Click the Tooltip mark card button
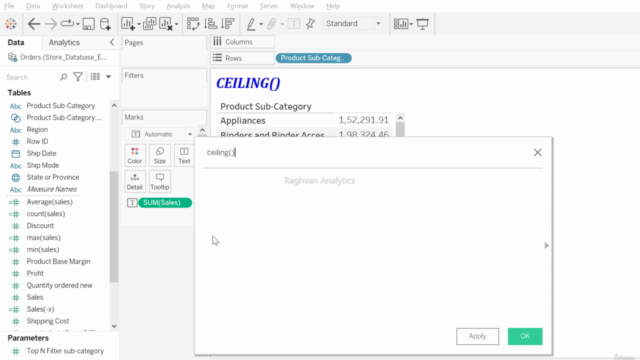The width and height of the screenshot is (640, 360). click(x=160, y=182)
